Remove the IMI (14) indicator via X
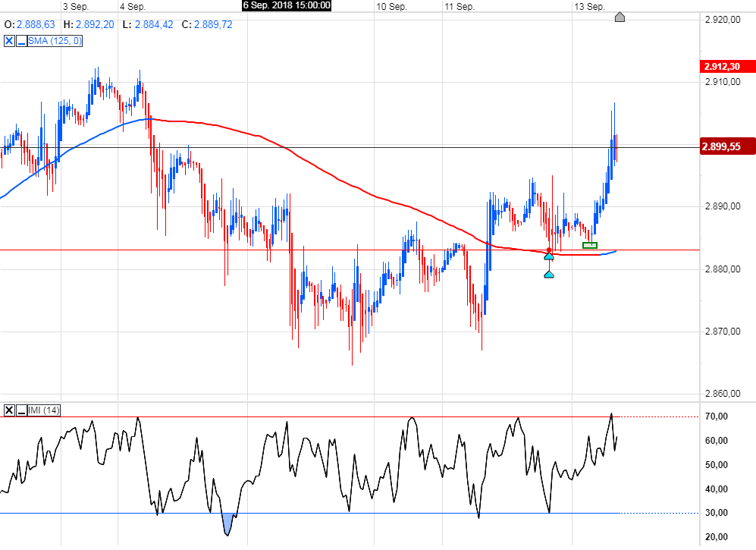The width and height of the screenshot is (756, 550). point(9,410)
